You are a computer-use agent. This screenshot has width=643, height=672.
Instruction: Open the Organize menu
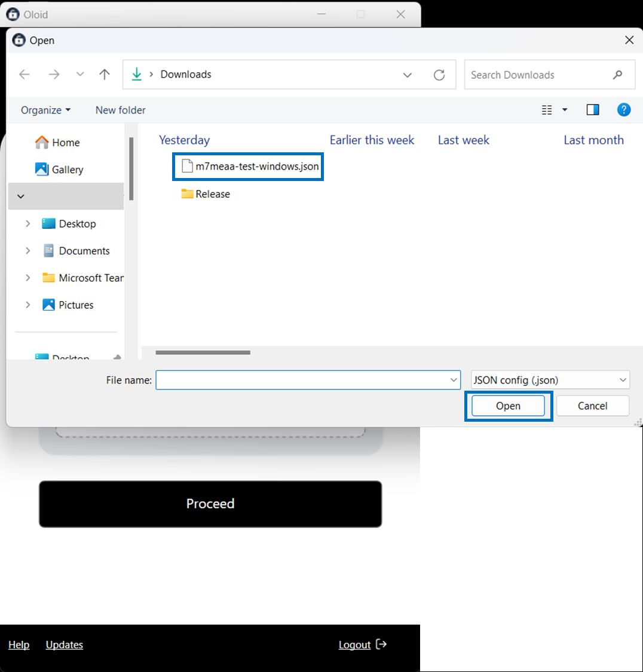(45, 110)
